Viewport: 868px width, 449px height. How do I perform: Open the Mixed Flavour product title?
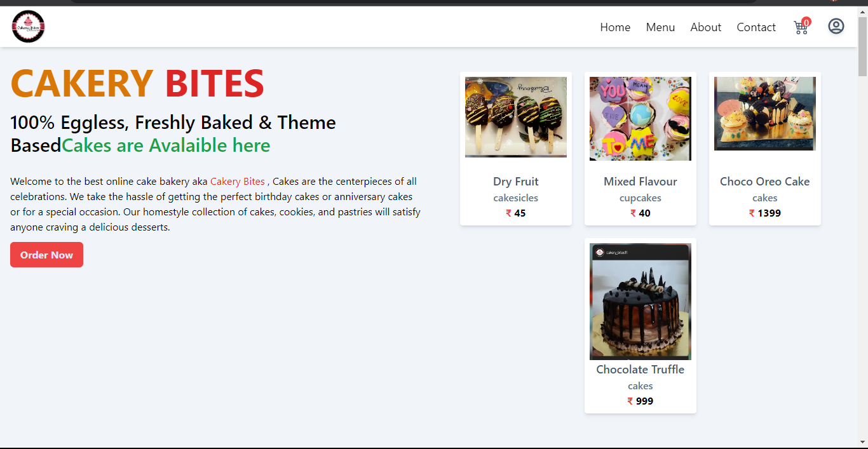640,182
